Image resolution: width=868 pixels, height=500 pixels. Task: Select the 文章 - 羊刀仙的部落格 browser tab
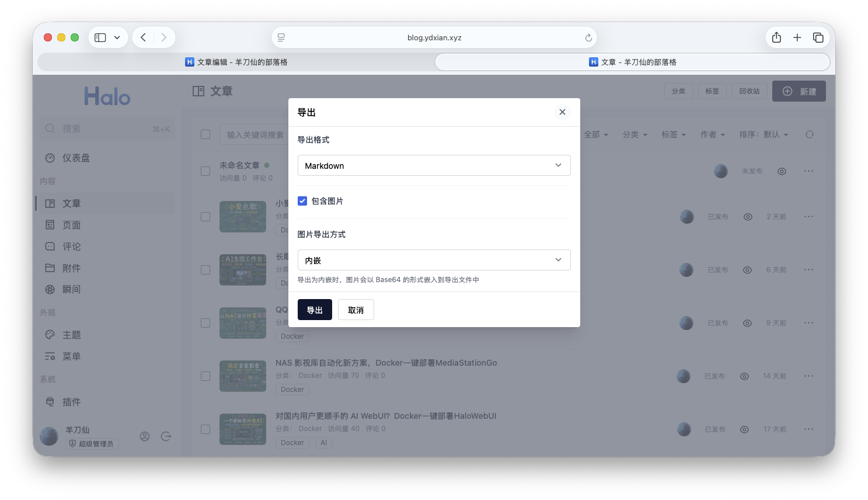tap(633, 62)
